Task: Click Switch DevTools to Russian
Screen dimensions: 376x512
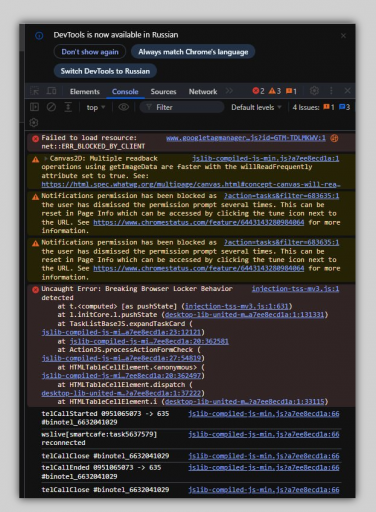Action: pyautogui.click(x=105, y=71)
